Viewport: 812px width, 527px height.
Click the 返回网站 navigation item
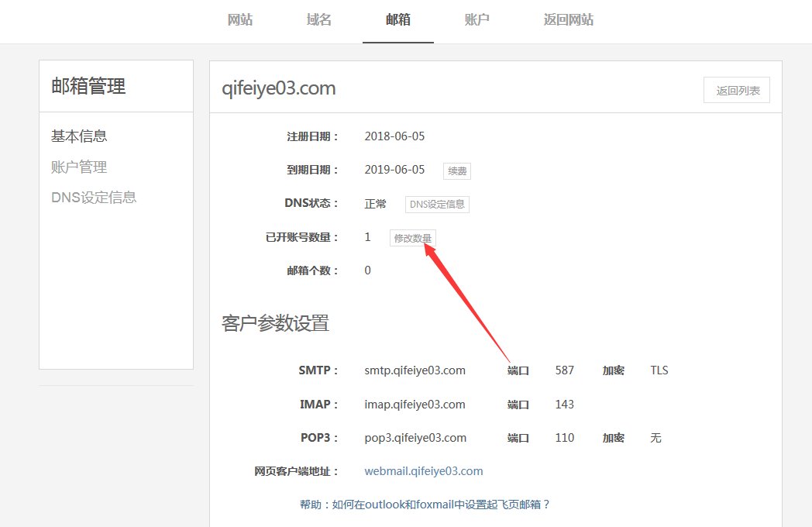coord(569,20)
